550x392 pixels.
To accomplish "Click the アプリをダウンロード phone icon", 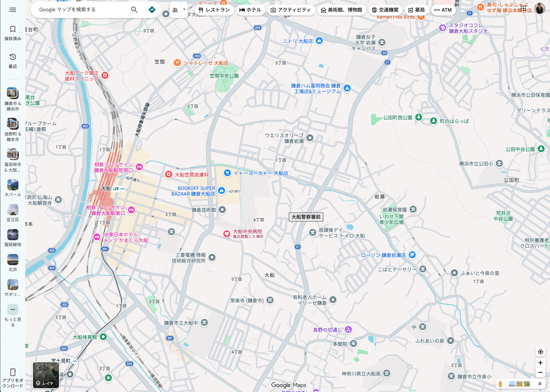I will 13,372.
